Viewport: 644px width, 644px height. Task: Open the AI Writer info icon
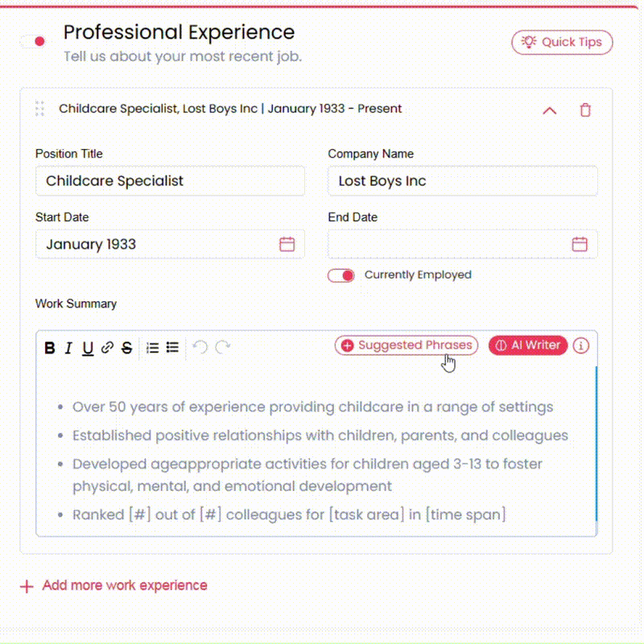(x=580, y=345)
